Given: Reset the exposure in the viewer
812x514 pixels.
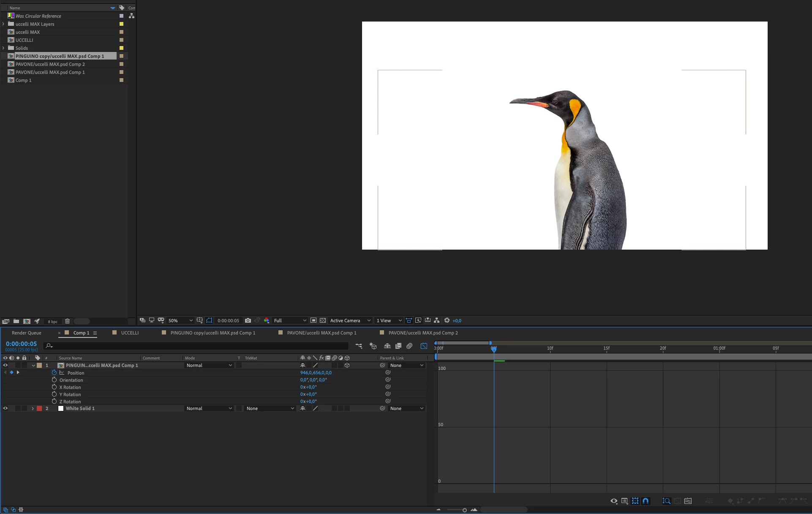Looking at the screenshot, I should pyautogui.click(x=447, y=321).
